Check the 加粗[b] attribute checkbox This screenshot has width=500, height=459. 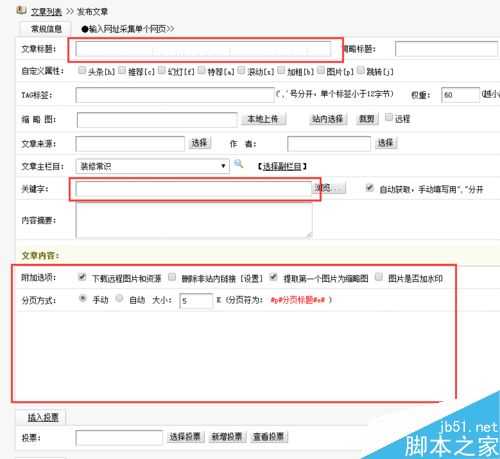point(281,70)
